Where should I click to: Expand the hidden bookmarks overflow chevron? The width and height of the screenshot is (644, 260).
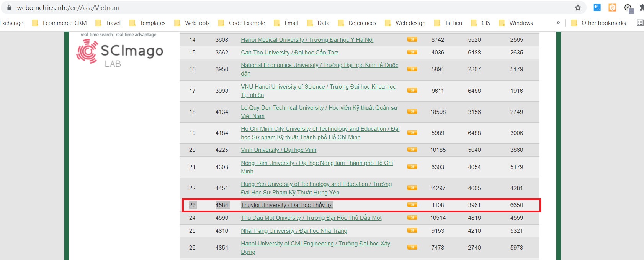coord(558,23)
